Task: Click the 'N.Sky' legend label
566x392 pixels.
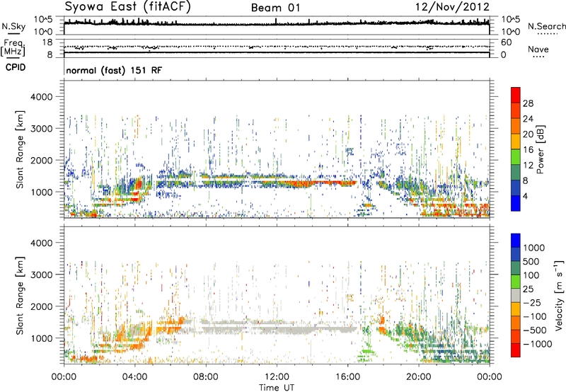Action: point(13,26)
